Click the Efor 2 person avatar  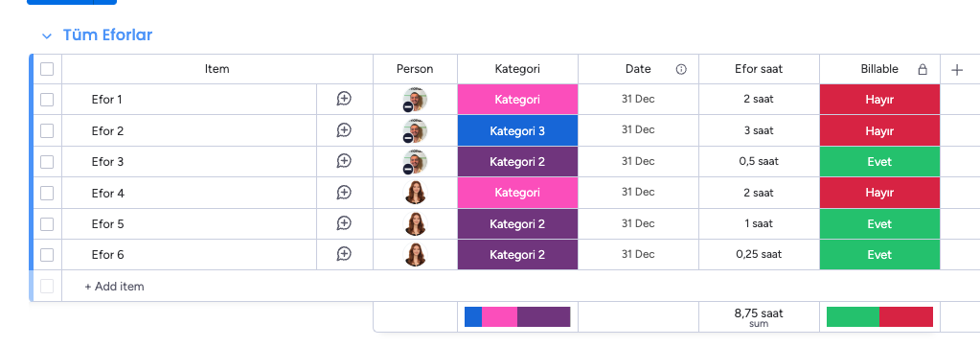[x=415, y=130]
